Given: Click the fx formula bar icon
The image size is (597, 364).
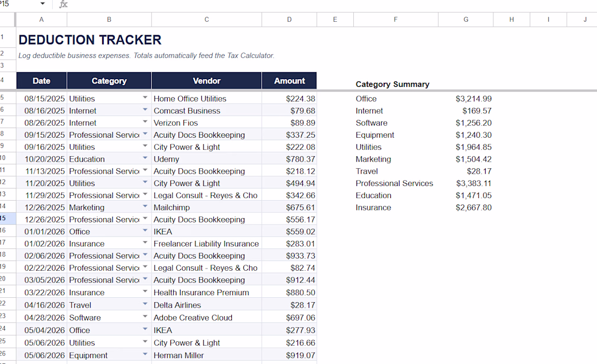Looking at the screenshot, I should (x=63, y=4).
